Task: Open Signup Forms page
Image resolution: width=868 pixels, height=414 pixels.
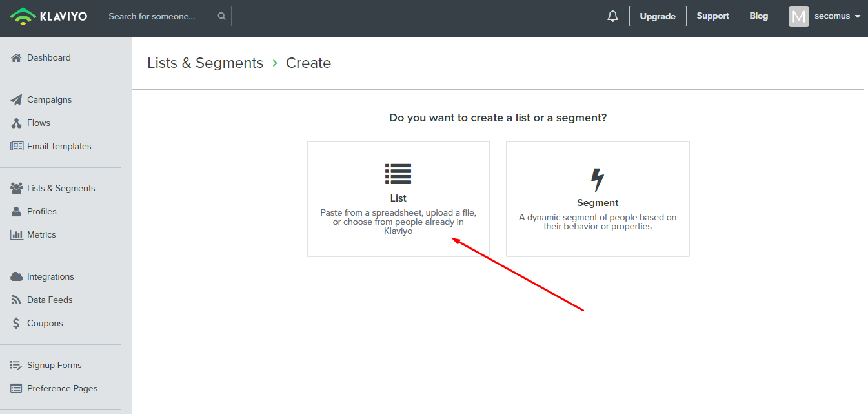Action: coord(54,365)
